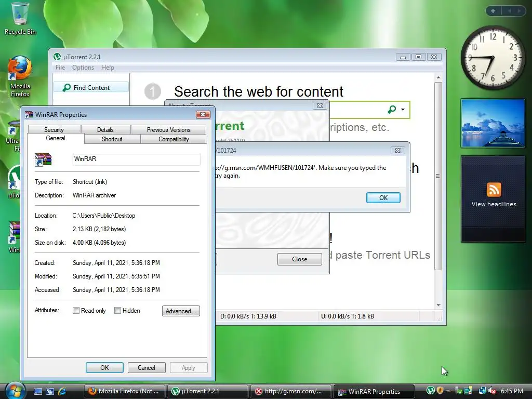Switch to the Security tab

click(54, 129)
